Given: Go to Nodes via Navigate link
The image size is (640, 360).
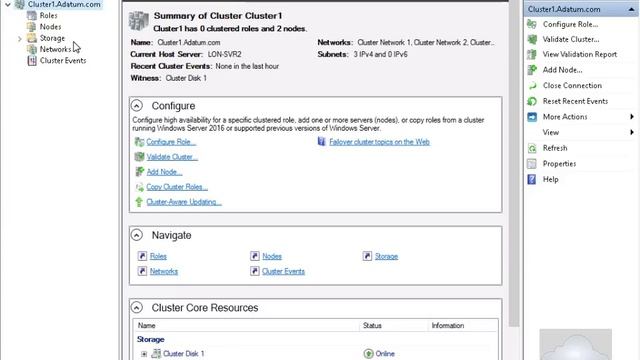Looking at the screenshot, I should (x=272, y=256).
